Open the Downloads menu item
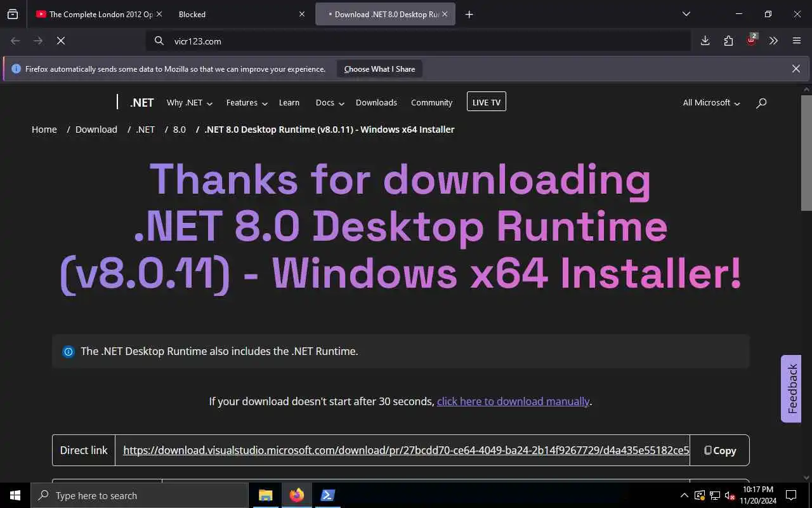 [x=376, y=102]
